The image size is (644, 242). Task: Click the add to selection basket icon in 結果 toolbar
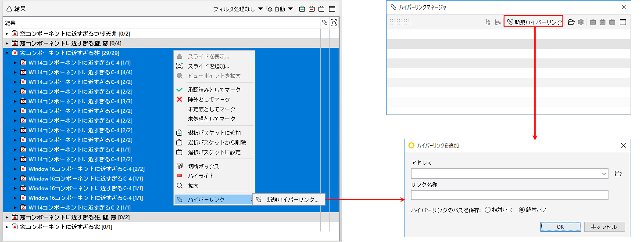click(x=302, y=9)
